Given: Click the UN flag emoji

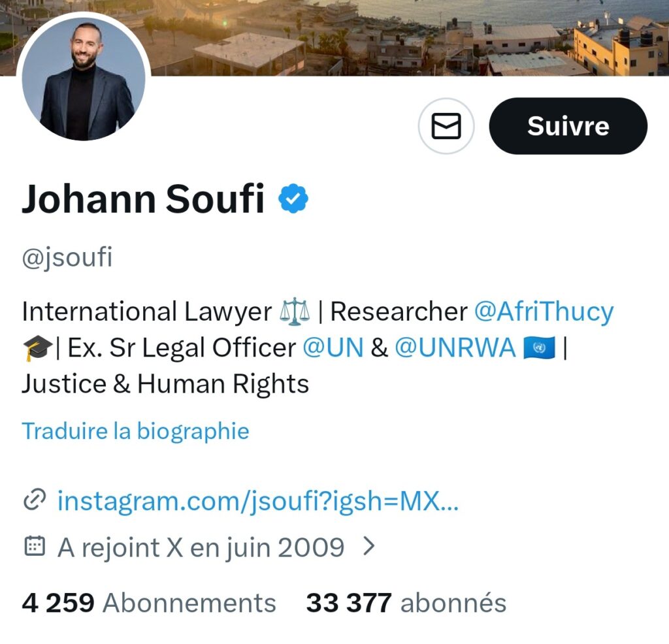Looking at the screenshot, I should pos(539,347).
